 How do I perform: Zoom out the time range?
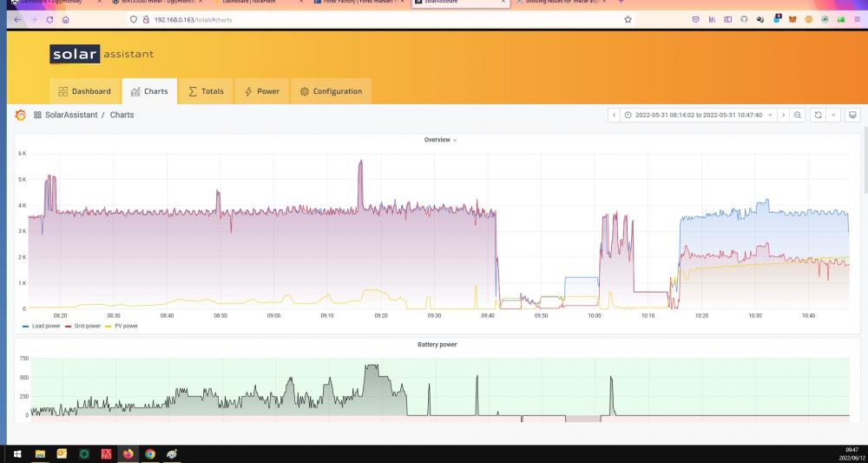797,116
